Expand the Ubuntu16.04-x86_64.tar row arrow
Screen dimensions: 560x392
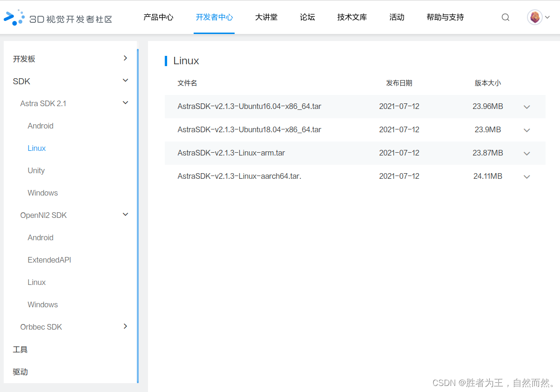point(527,107)
